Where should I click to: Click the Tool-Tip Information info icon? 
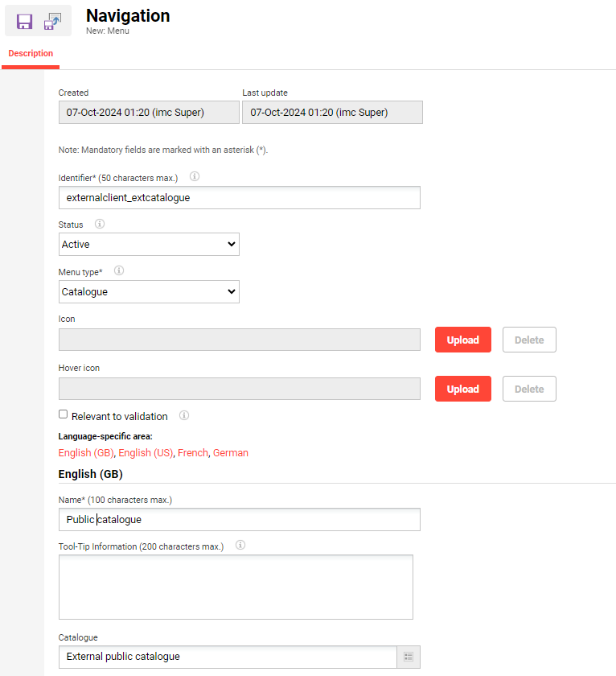coord(240,546)
